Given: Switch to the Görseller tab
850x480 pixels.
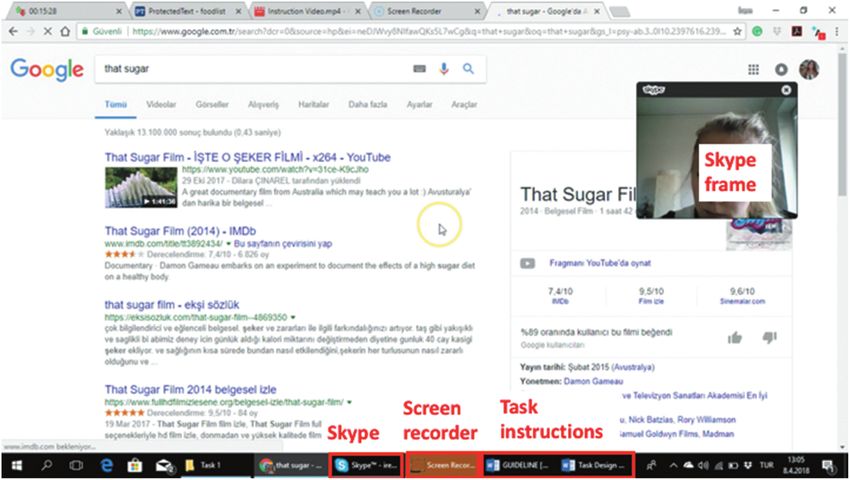Looking at the screenshot, I should [212, 104].
